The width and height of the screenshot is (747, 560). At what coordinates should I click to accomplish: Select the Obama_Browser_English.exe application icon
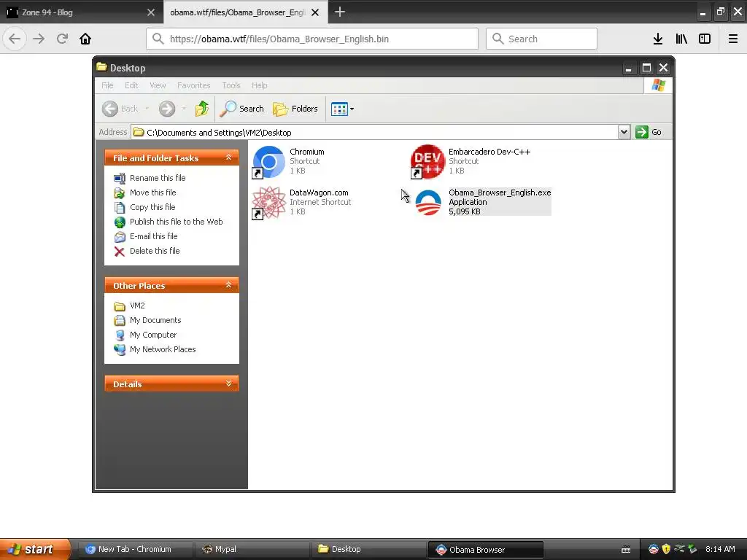(427, 203)
